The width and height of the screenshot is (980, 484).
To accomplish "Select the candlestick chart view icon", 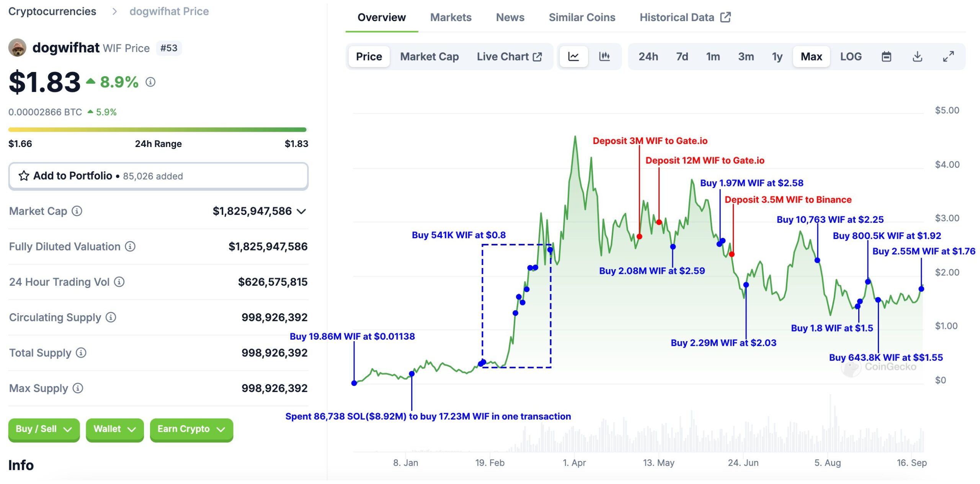I will point(604,57).
